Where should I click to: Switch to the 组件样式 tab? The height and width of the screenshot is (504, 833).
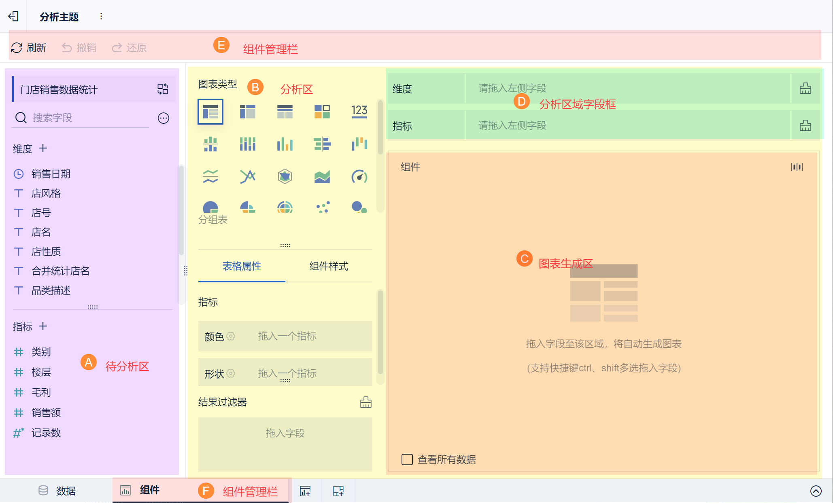tap(328, 266)
